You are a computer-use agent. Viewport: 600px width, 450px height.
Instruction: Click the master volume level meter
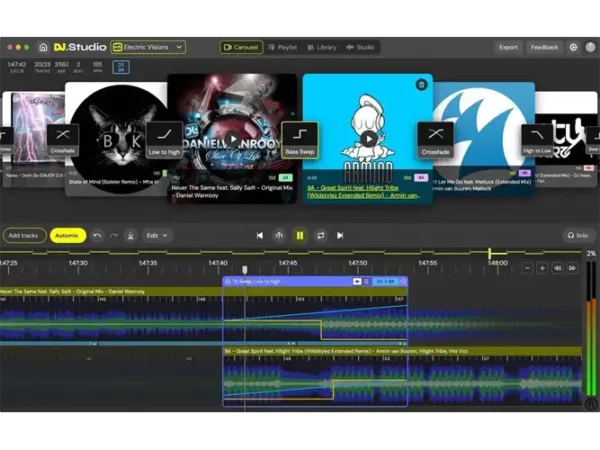click(x=591, y=329)
